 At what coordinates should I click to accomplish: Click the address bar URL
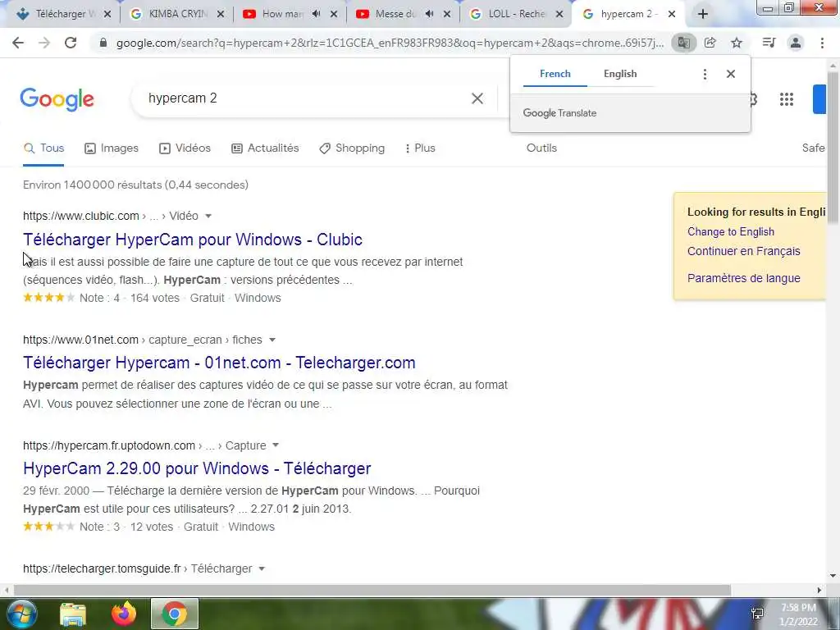click(390, 43)
